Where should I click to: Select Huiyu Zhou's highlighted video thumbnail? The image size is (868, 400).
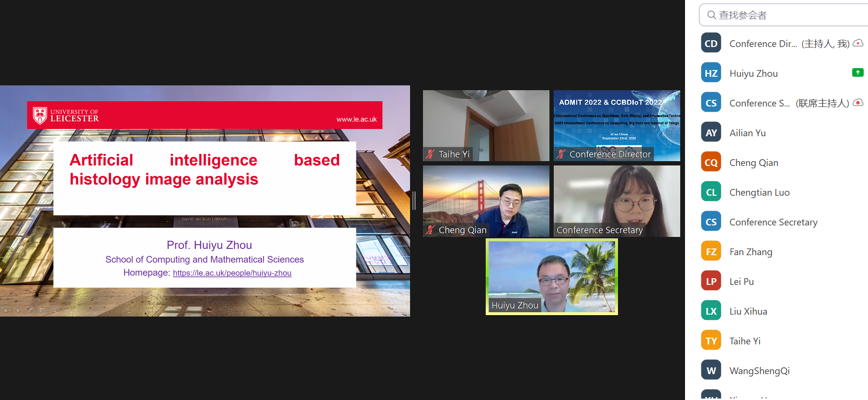(x=551, y=277)
